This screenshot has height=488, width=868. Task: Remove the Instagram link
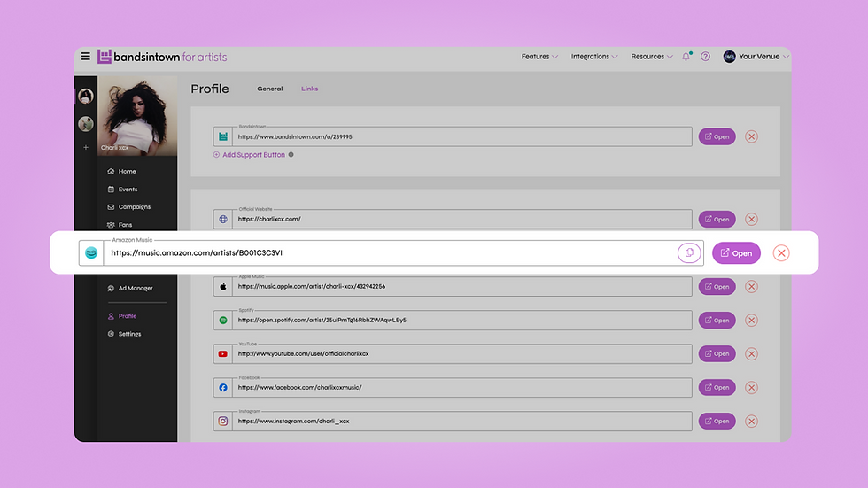click(x=751, y=421)
